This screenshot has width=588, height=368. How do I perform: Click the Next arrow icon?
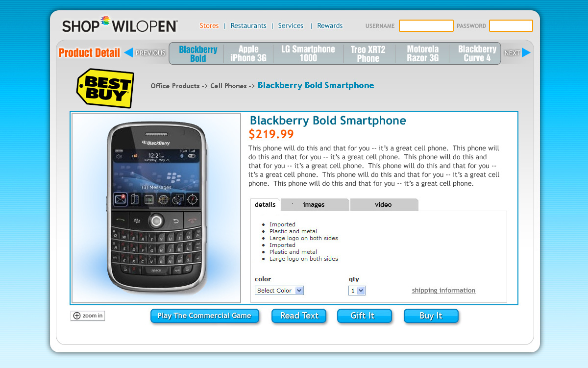tap(526, 52)
